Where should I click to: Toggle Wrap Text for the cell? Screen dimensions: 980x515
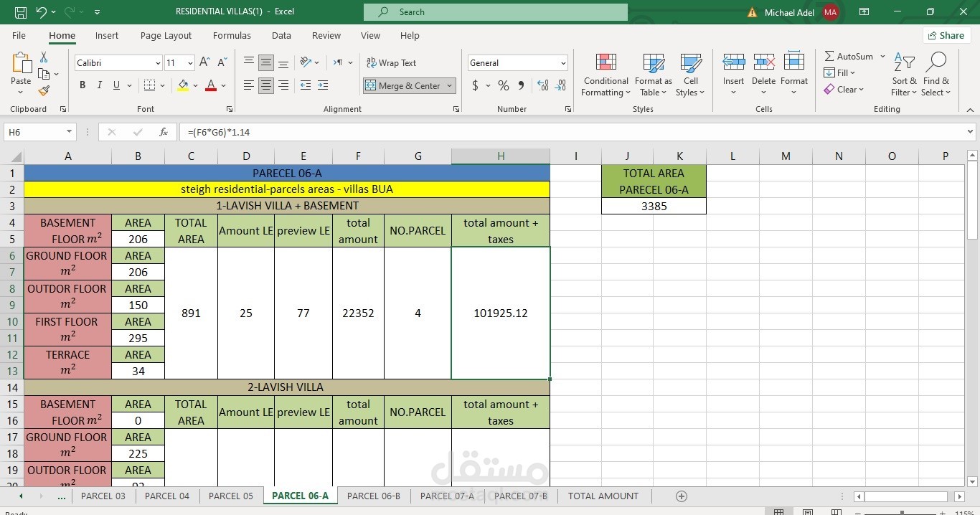pyautogui.click(x=391, y=63)
